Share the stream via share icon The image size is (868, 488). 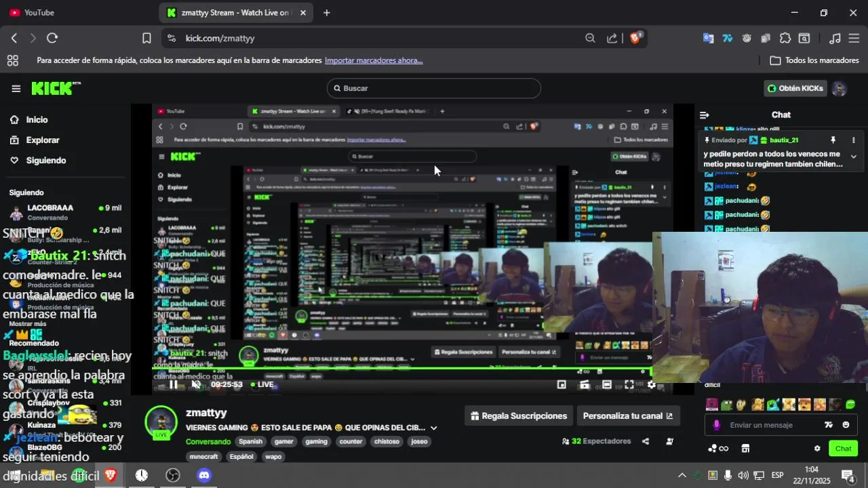pos(646,441)
